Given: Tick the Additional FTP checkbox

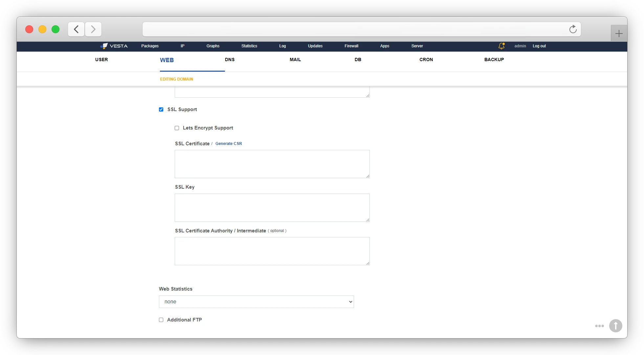Looking at the screenshot, I should [161, 320].
